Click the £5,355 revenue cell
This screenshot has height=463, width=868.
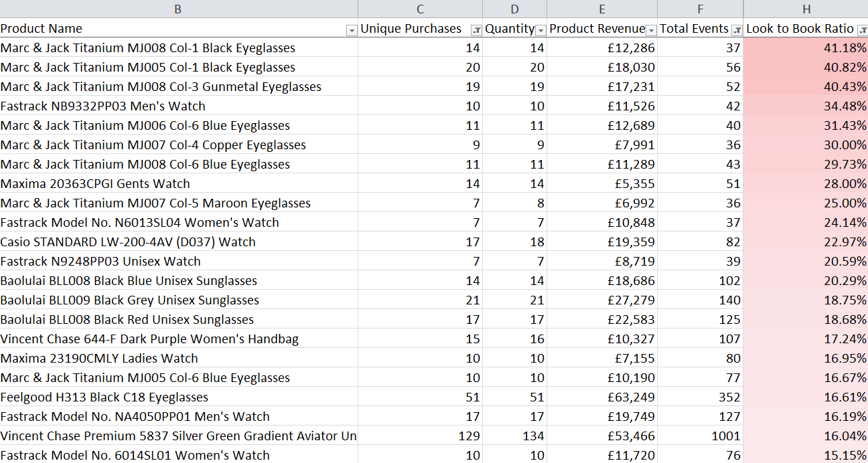(x=602, y=183)
